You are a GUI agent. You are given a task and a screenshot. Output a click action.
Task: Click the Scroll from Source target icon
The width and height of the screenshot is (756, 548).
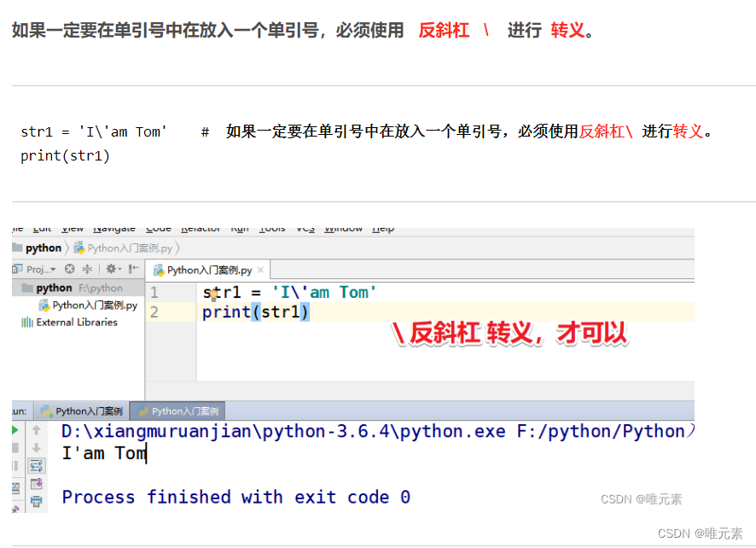[70, 269]
